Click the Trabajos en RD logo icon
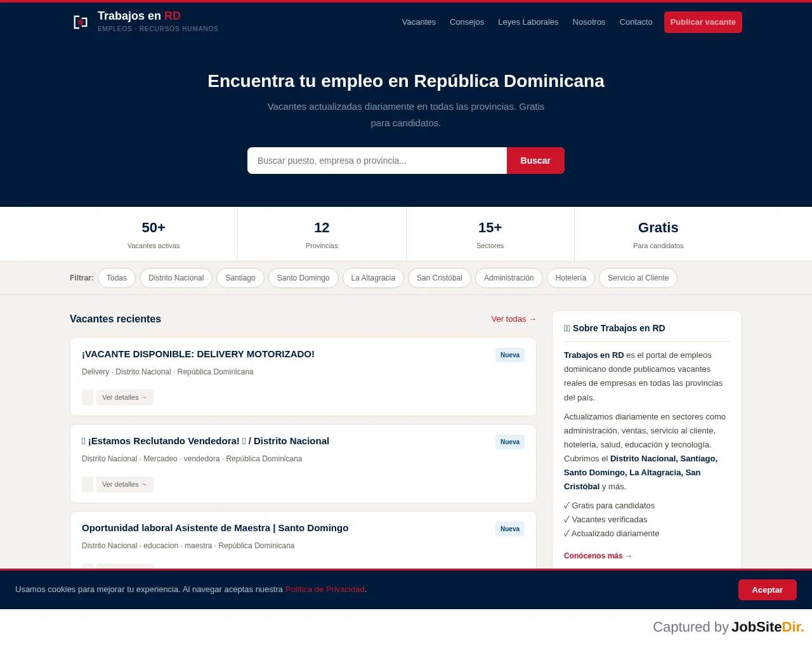 (x=81, y=22)
